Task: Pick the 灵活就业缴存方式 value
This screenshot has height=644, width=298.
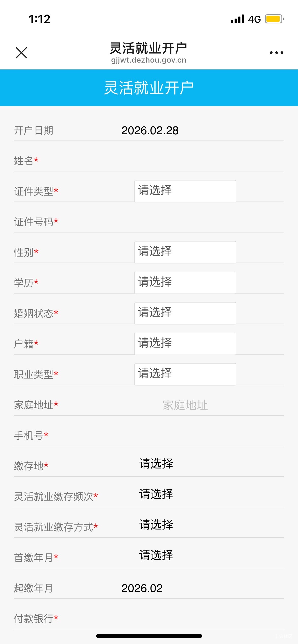Action: [x=156, y=525]
